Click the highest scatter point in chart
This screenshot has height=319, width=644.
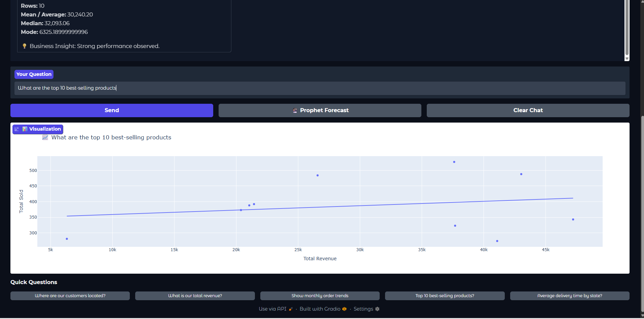pos(454,162)
